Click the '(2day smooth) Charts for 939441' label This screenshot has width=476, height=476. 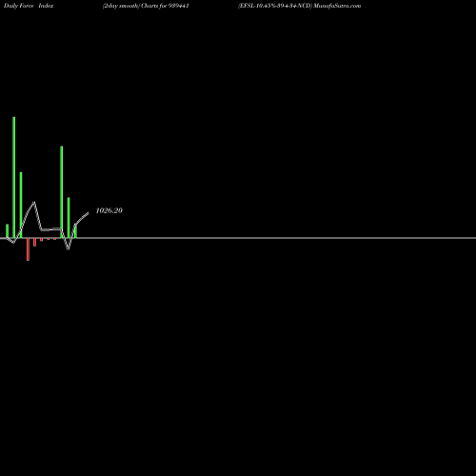146,6
